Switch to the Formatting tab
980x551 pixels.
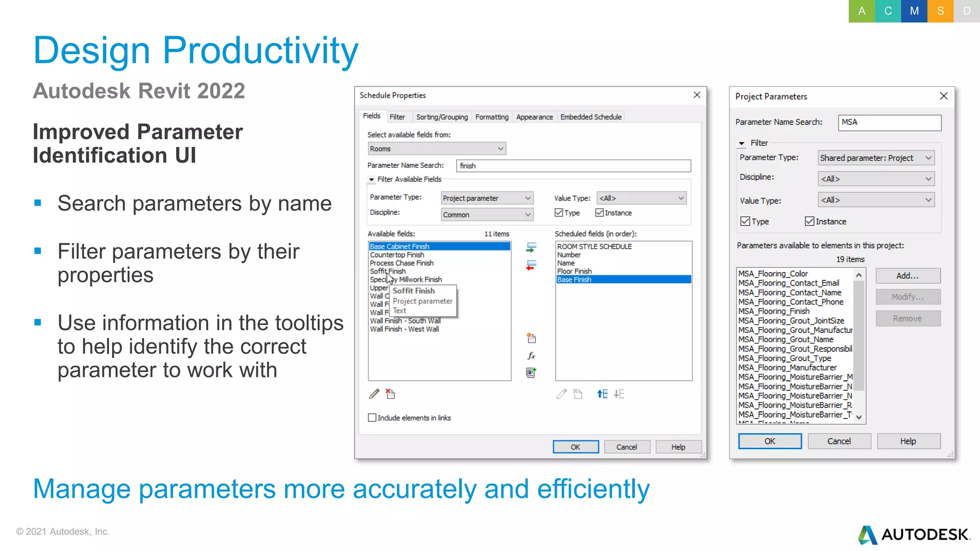(492, 117)
